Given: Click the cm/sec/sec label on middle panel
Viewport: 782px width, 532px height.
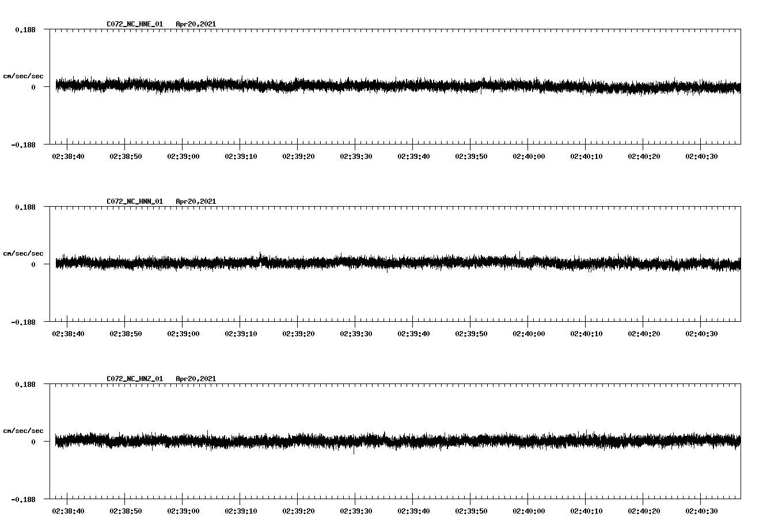Looking at the screenshot, I should tap(23, 253).
